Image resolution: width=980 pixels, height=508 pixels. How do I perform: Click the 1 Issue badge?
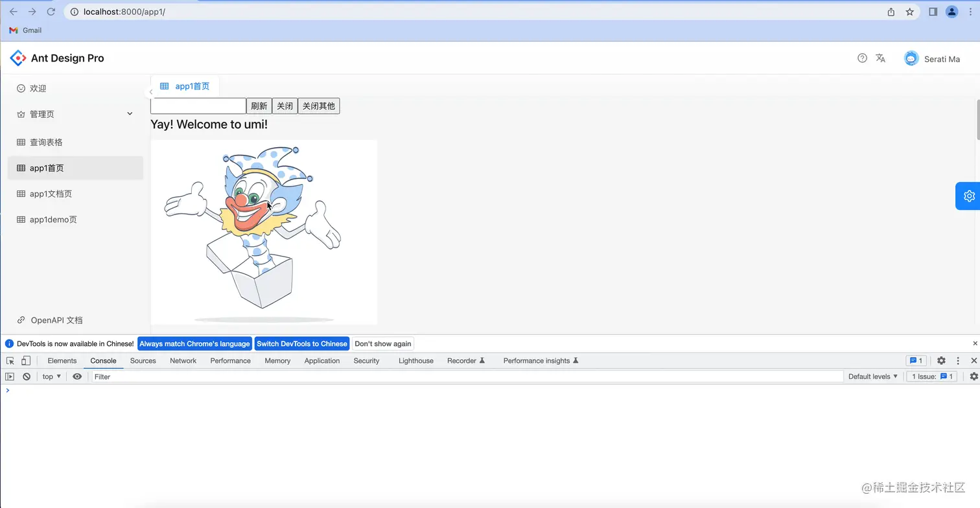tap(932, 376)
